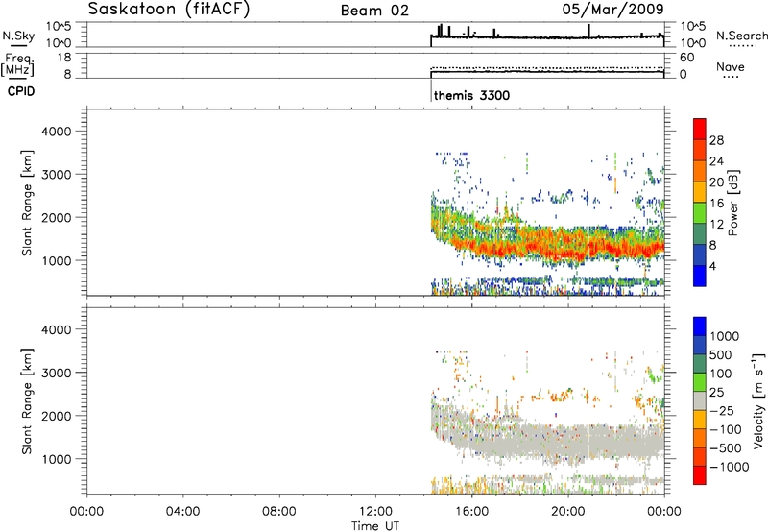The width and height of the screenshot is (768, 532).
Task: Click the tall noise spike near 21:00 in the noise panel
Action: pyautogui.click(x=588, y=31)
